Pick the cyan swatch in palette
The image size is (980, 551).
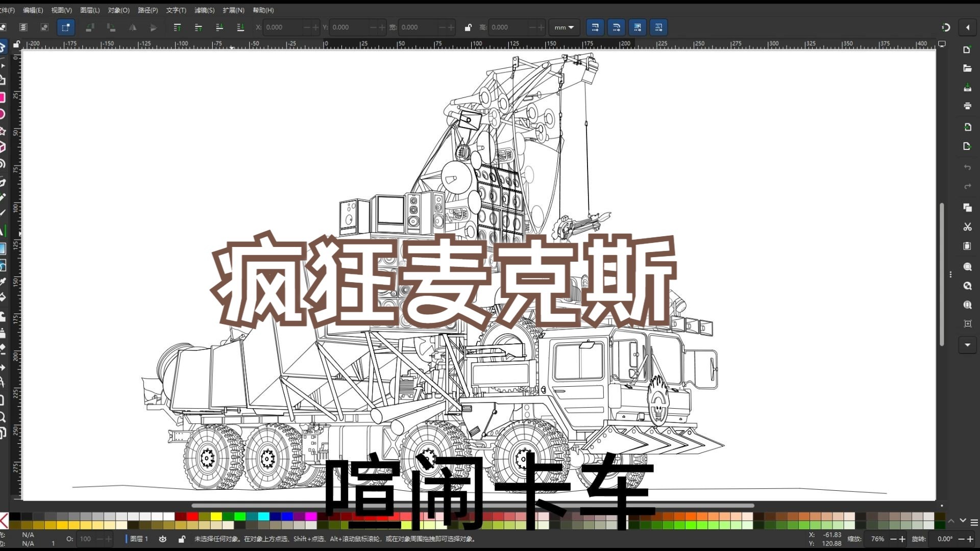click(x=264, y=516)
